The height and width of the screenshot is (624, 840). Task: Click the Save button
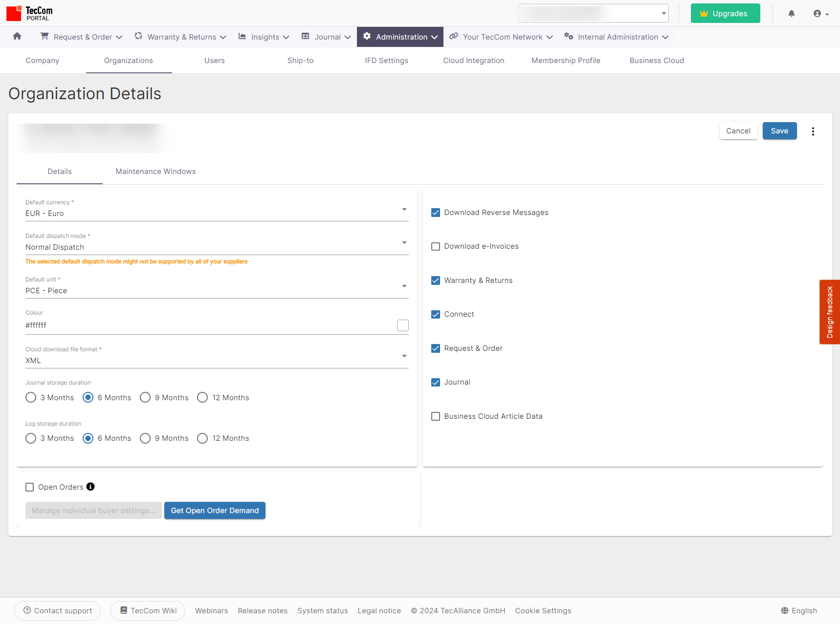coord(779,131)
